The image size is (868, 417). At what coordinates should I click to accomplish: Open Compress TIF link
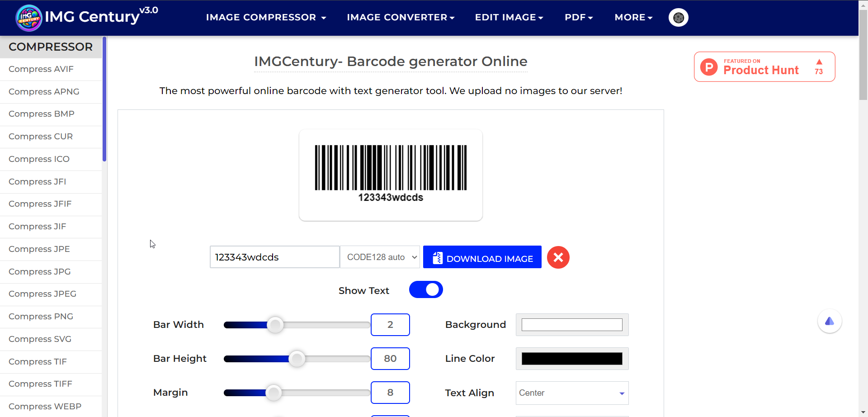pyautogui.click(x=38, y=362)
